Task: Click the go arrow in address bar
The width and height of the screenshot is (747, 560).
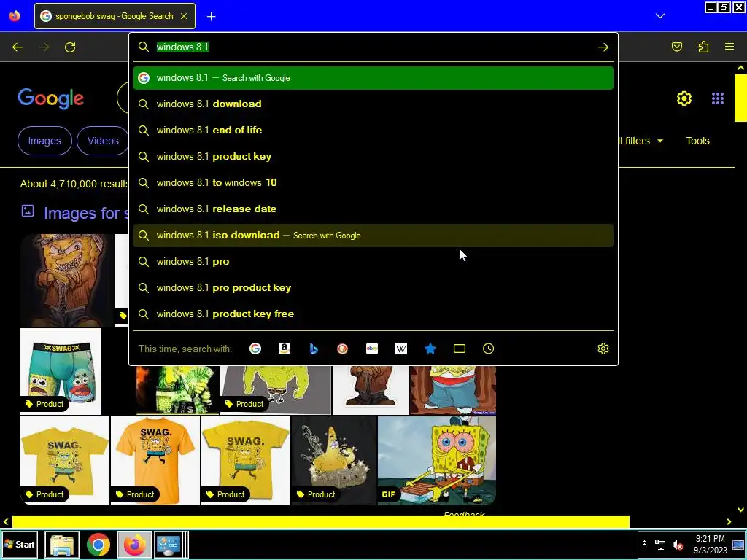Action: 603,47
